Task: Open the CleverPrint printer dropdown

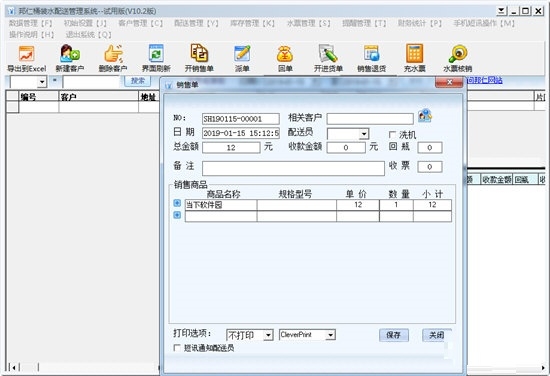Action: coord(330,335)
